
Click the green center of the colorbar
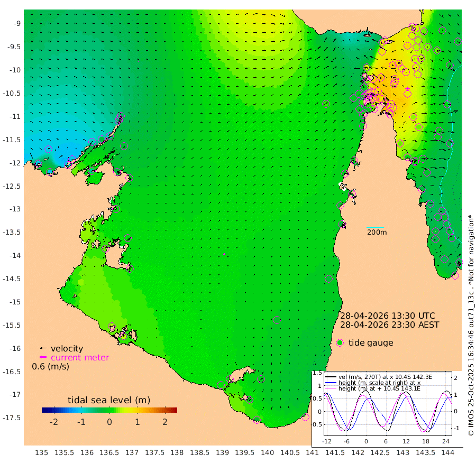point(109,410)
